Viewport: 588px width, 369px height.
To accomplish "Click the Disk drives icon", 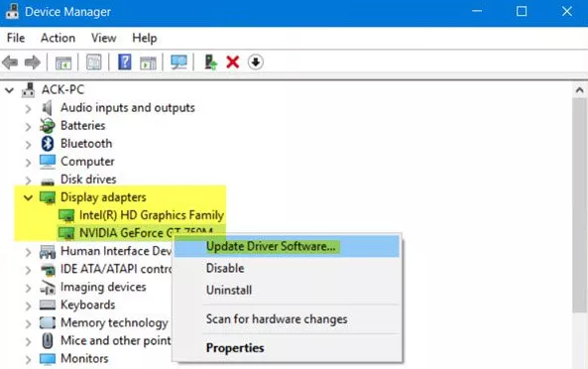I will tap(48, 182).
